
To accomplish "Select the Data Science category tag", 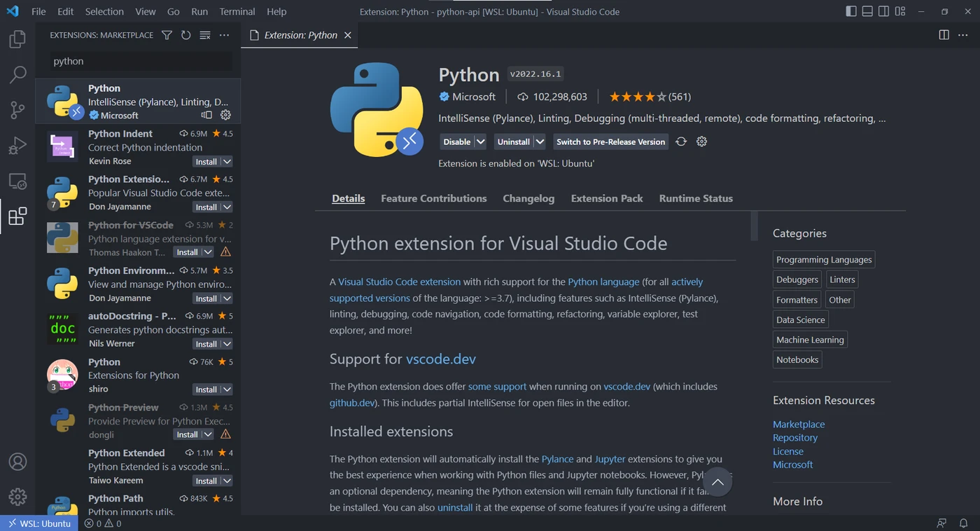I will 800,319.
